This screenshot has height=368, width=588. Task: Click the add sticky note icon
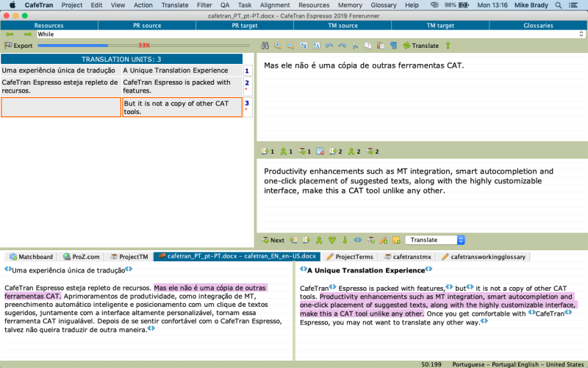click(396, 240)
